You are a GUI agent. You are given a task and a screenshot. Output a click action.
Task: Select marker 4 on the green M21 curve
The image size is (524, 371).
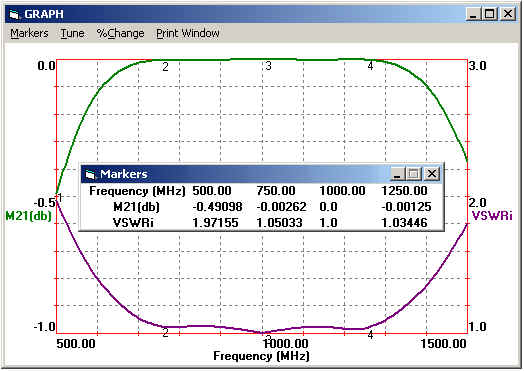pos(370,66)
